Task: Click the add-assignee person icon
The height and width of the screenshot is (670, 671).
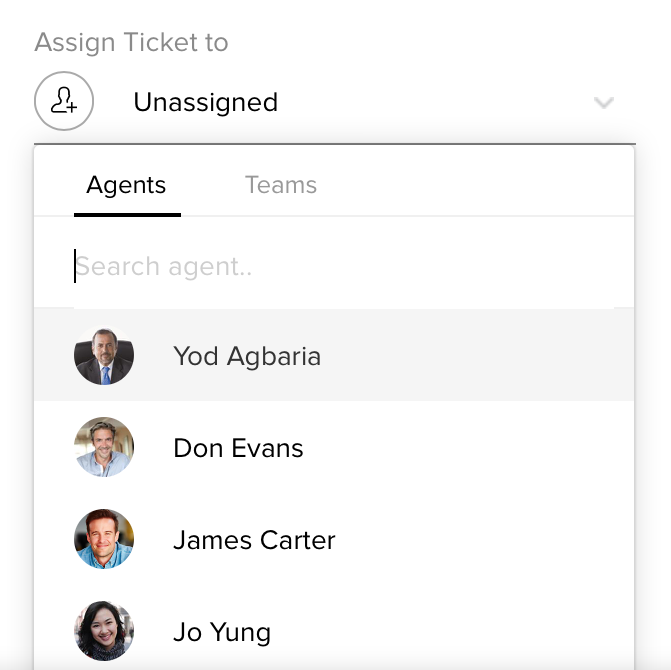Action: [64, 101]
